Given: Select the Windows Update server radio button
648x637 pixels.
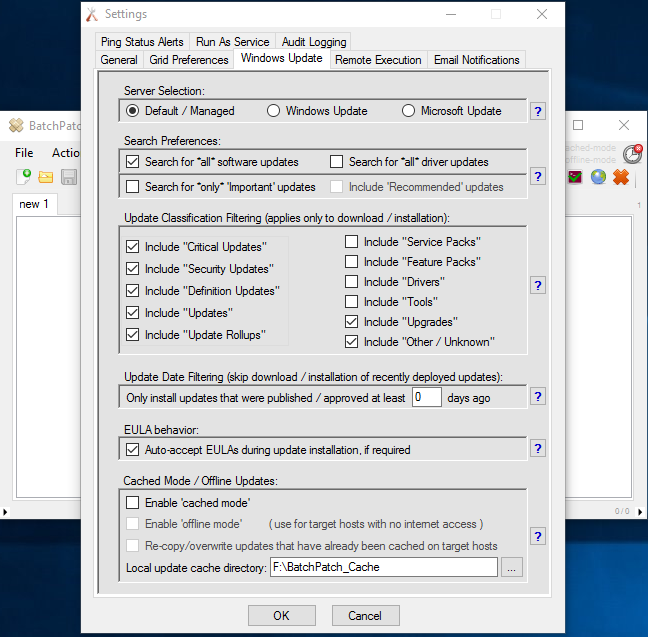Looking at the screenshot, I should pos(273,111).
